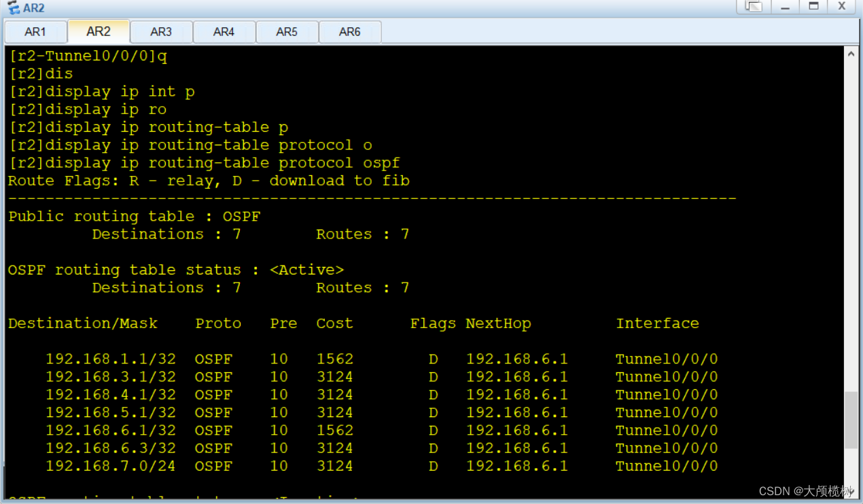
Task: Click the Interface column header
Action: pos(657,323)
